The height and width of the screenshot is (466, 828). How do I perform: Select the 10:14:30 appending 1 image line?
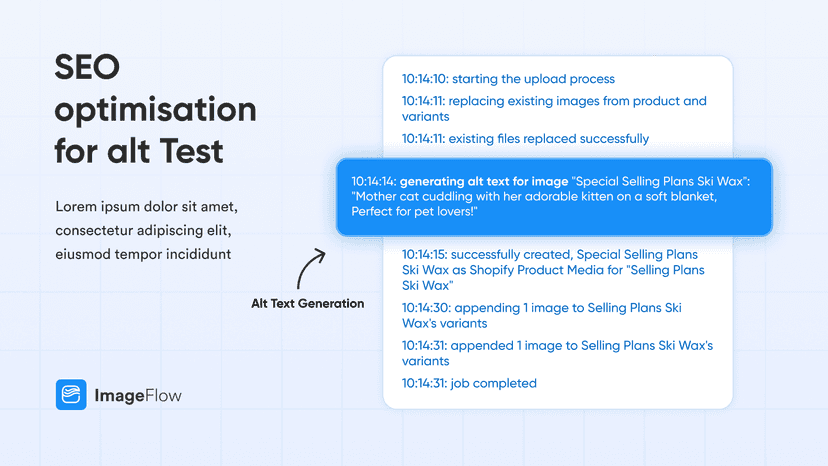click(541, 315)
